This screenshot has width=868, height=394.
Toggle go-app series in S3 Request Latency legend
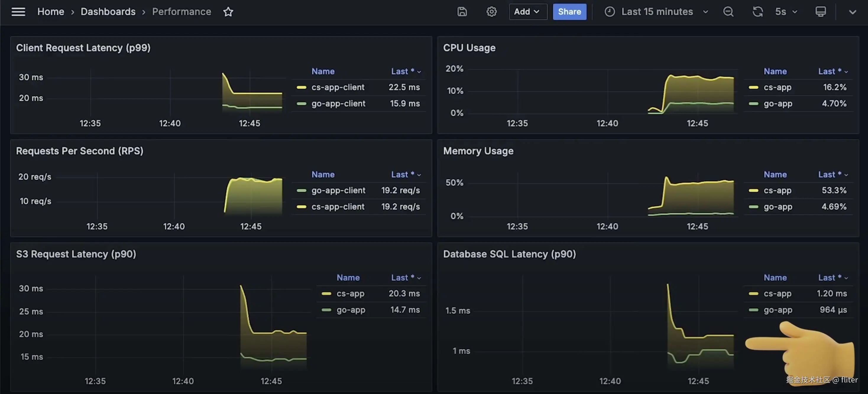350,310
